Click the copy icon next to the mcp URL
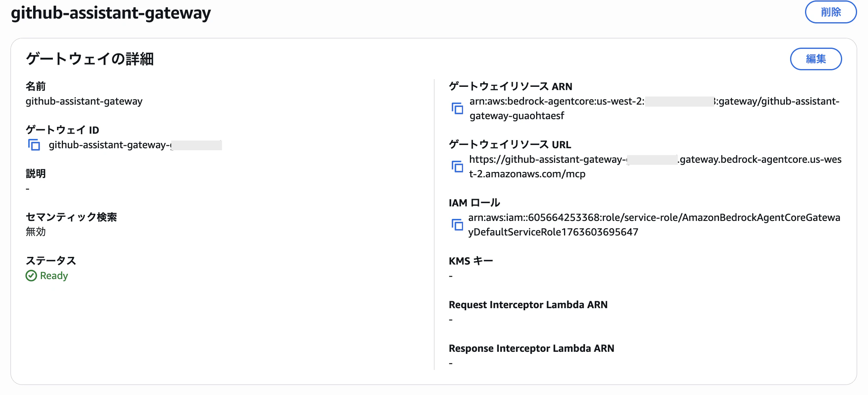The height and width of the screenshot is (395, 868). pos(457,166)
